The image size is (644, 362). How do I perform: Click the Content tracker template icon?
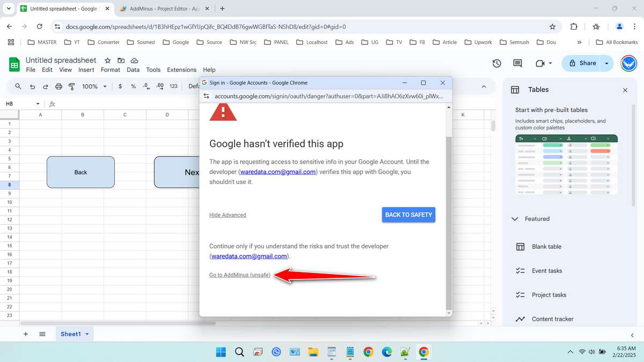(520, 319)
